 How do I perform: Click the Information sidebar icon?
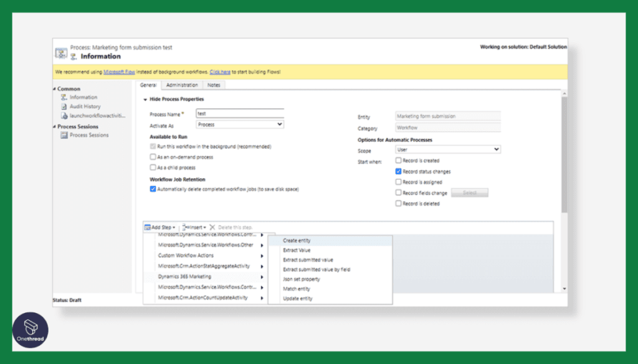coord(64,98)
